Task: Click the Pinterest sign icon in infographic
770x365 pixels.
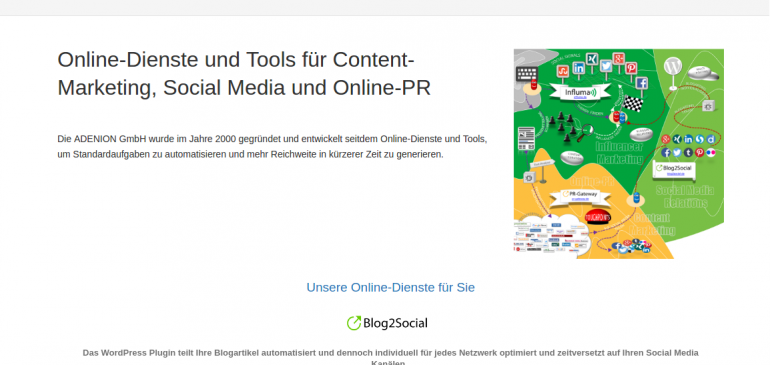Action: coord(631,68)
